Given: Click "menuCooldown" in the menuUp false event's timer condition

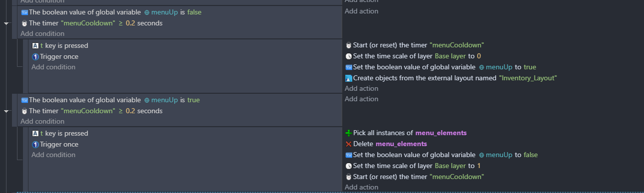Looking at the screenshot, I should tap(88, 23).
